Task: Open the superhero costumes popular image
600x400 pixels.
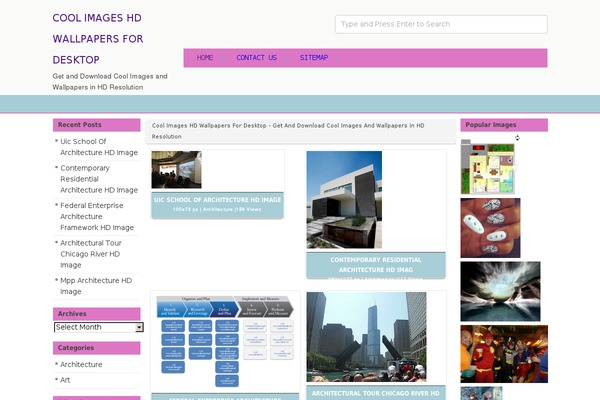Action: (504, 354)
